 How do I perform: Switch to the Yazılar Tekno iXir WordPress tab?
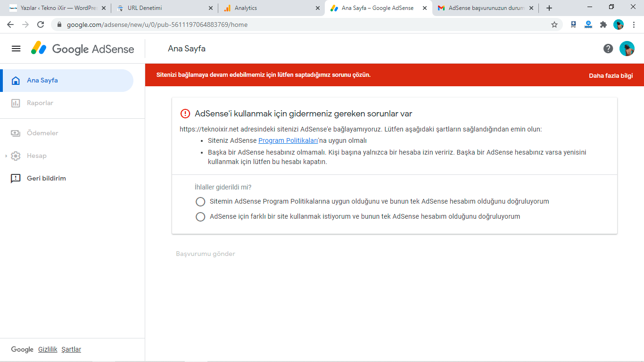tap(57, 8)
